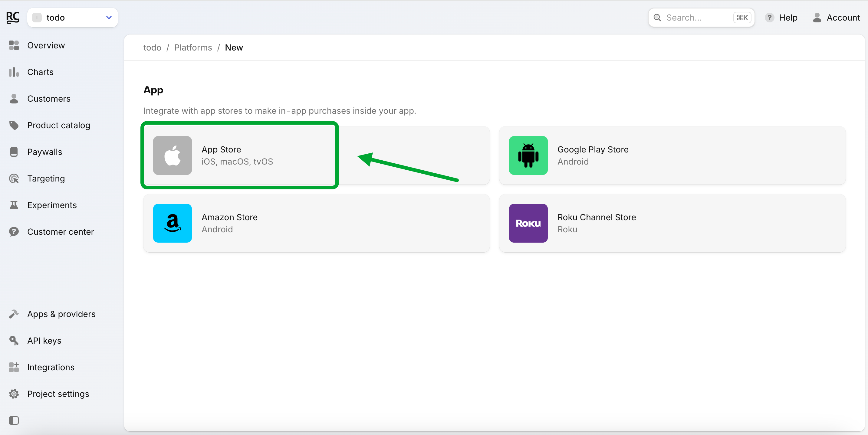Click Platforms in the breadcrumb

(x=193, y=47)
